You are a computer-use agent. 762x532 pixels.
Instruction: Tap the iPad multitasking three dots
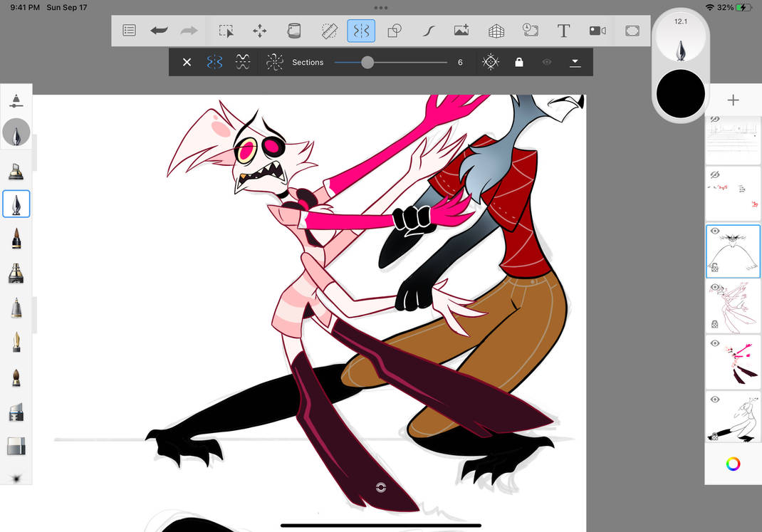(x=380, y=8)
